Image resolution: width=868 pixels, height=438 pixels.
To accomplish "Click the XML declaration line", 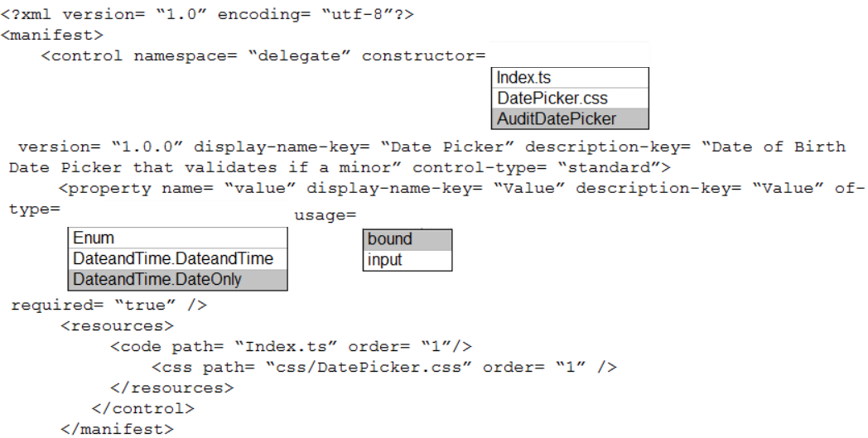I will [x=208, y=15].
